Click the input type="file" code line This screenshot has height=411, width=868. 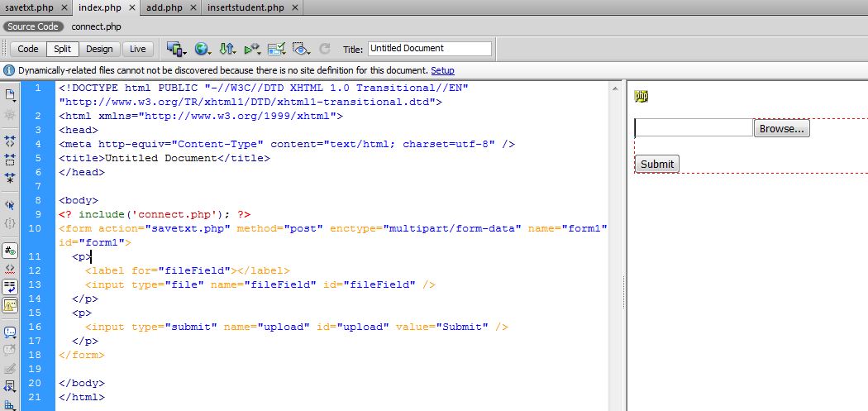(260, 284)
